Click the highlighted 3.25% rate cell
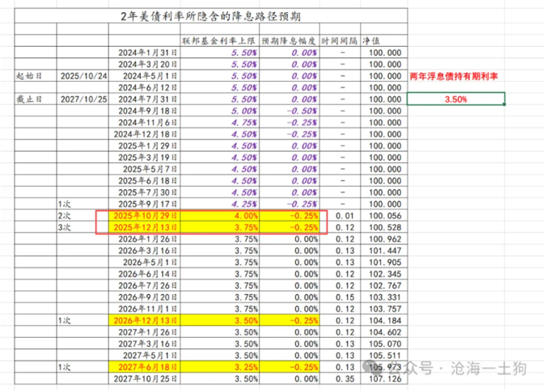The width and height of the screenshot is (550, 392). tap(219, 367)
